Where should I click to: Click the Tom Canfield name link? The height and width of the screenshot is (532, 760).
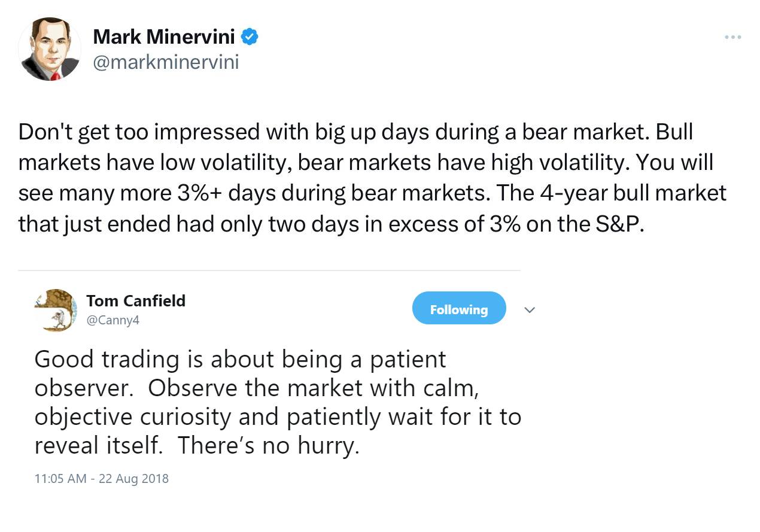point(136,300)
